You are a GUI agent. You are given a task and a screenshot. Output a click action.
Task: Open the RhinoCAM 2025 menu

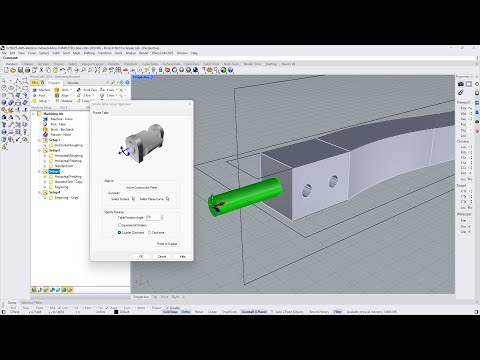162,53
